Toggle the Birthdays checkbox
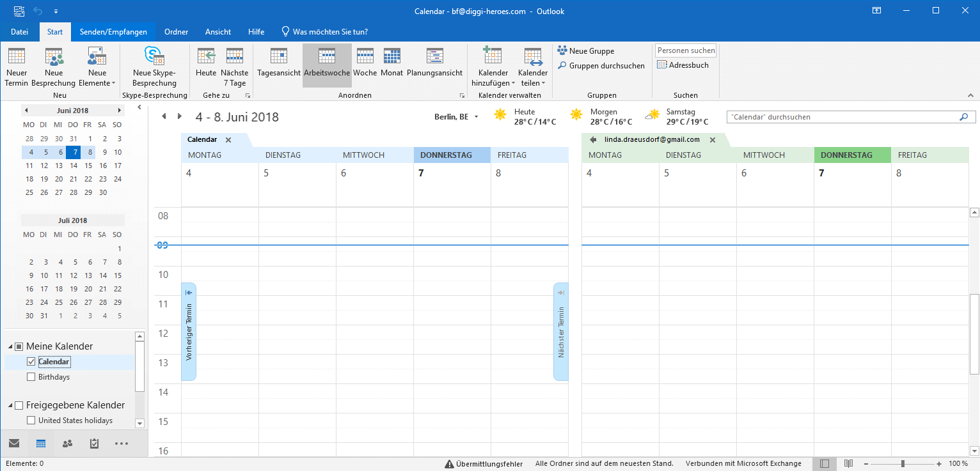The image size is (980, 471). click(31, 377)
